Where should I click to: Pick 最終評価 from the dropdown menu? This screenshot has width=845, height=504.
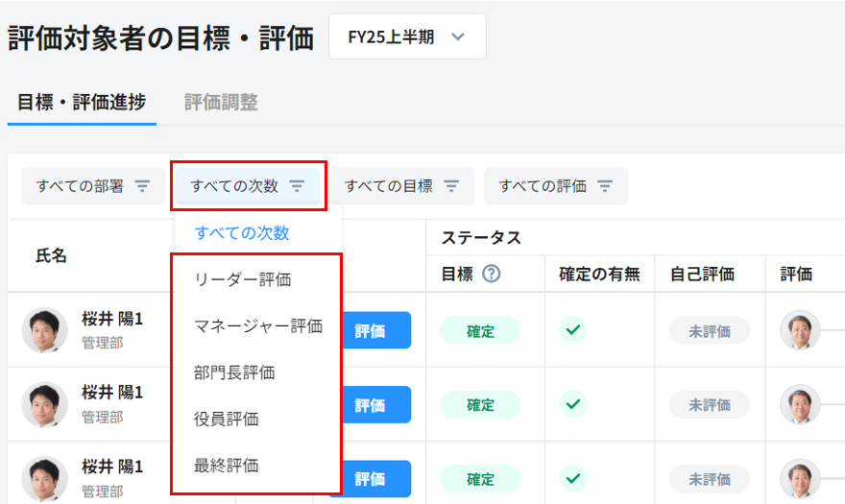point(226,466)
